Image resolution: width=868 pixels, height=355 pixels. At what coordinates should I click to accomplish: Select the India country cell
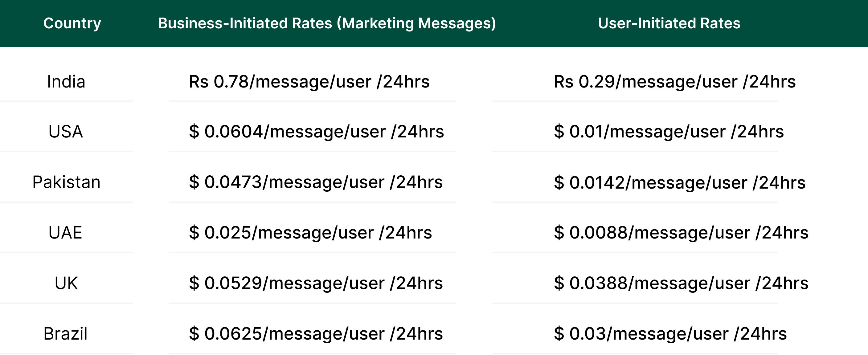click(x=66, y=82)
